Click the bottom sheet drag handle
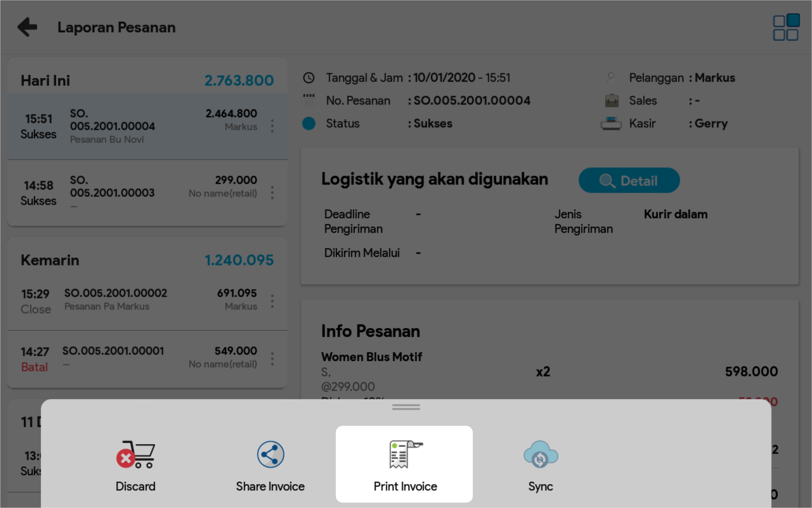The height and width of the screenshot is (508, 812). tap(406, 407)
